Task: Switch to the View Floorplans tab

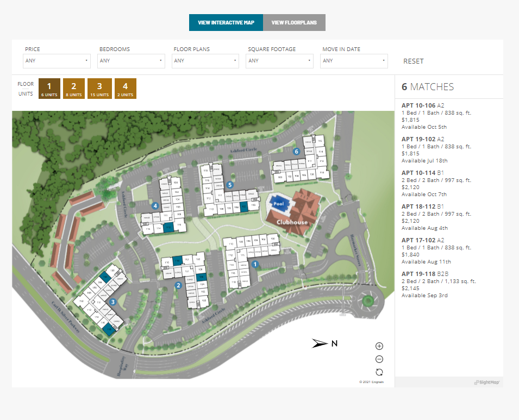Action: 294,22
